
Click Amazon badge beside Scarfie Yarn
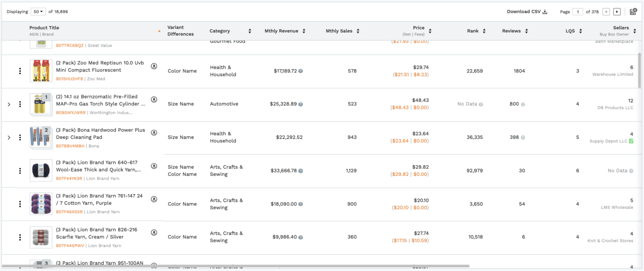point(154,232)
